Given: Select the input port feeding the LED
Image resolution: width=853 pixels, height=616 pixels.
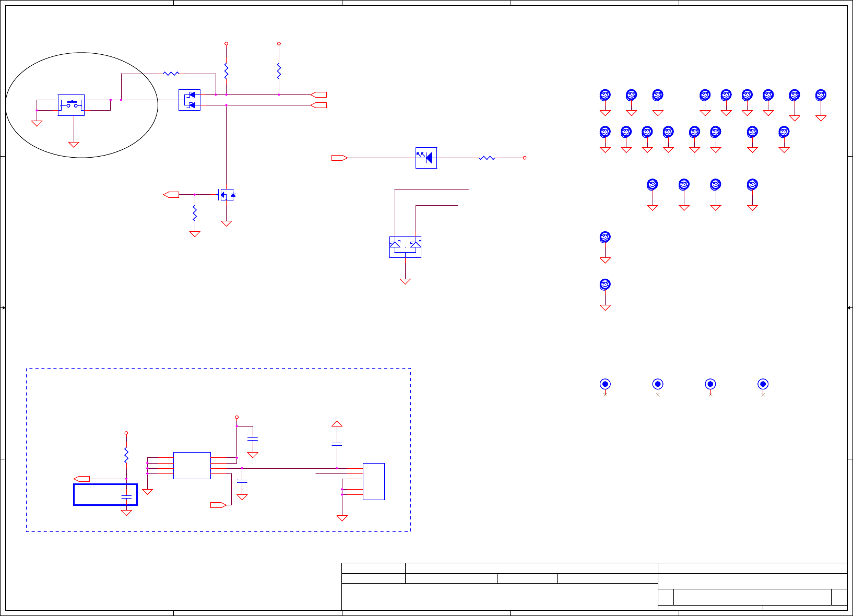Looking at the screenshot, I should (x=339, y=158).
